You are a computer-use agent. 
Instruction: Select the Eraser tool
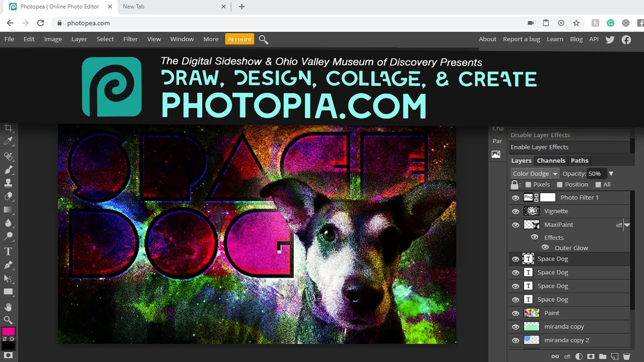[x=8, y=197]
